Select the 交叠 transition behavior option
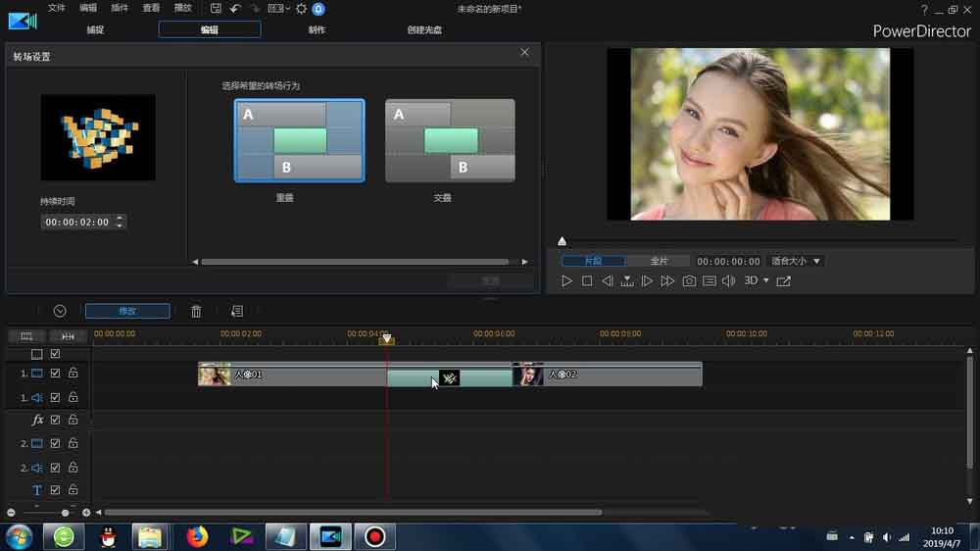The height and width of the screenshot is (551, 980). (x=450, y=141)
